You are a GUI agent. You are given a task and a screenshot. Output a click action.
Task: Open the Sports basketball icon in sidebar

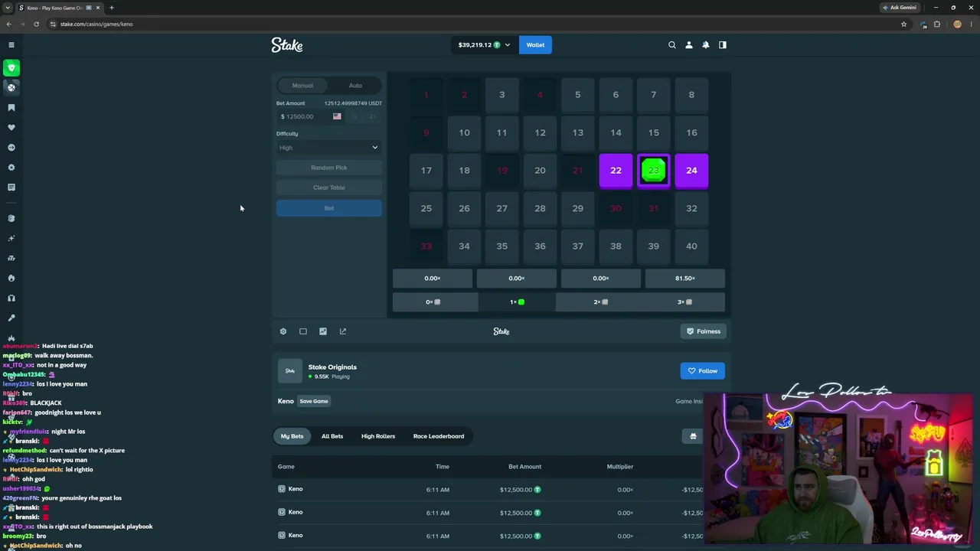11,88
